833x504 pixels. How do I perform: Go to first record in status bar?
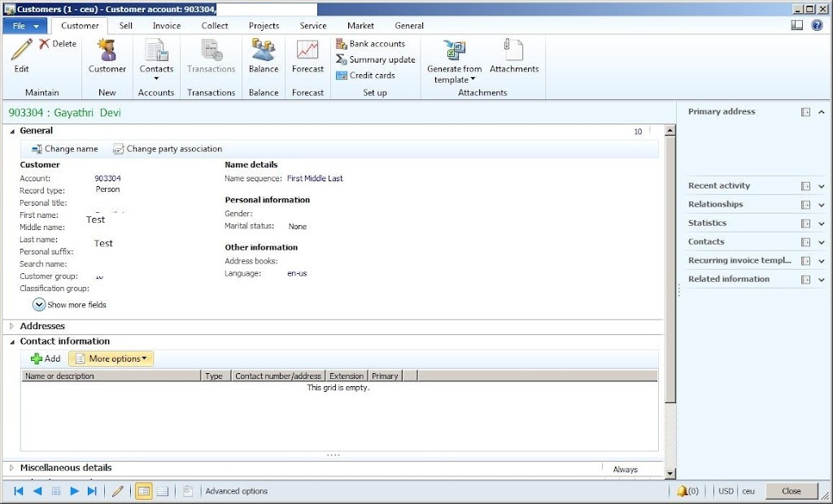[x=19, y=491]
